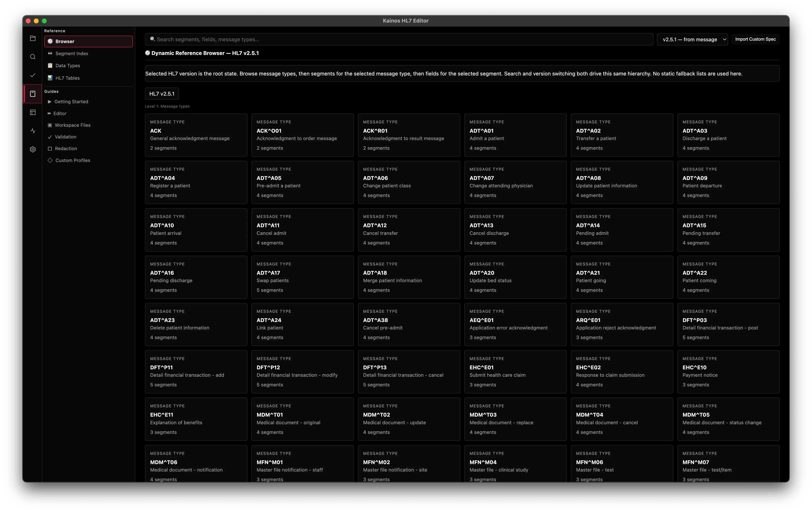
Task: Open the DFT^P03 financial transaction card
Action: (x=728, y=325)
